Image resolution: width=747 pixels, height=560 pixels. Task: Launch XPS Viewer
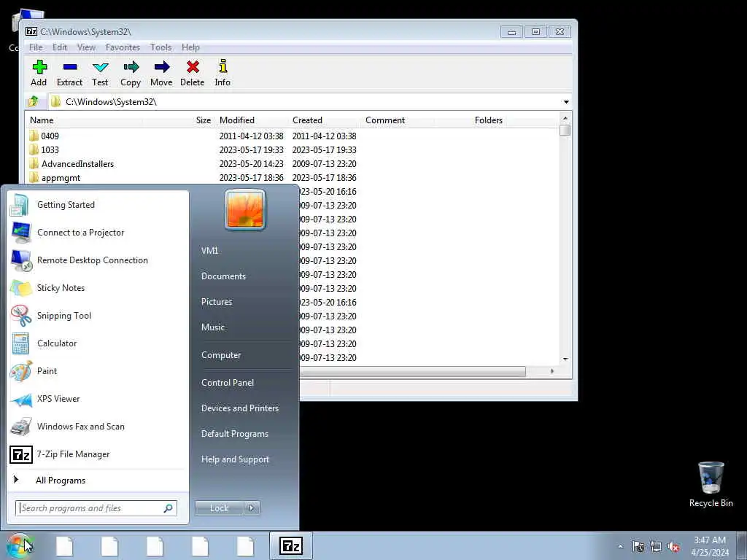tap(98, 399)
